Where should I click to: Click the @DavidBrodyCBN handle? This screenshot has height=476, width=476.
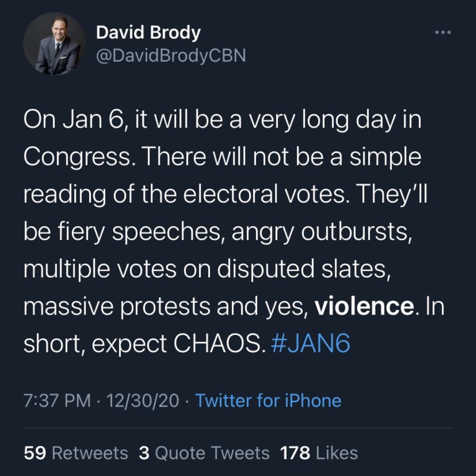coord(171,55)
